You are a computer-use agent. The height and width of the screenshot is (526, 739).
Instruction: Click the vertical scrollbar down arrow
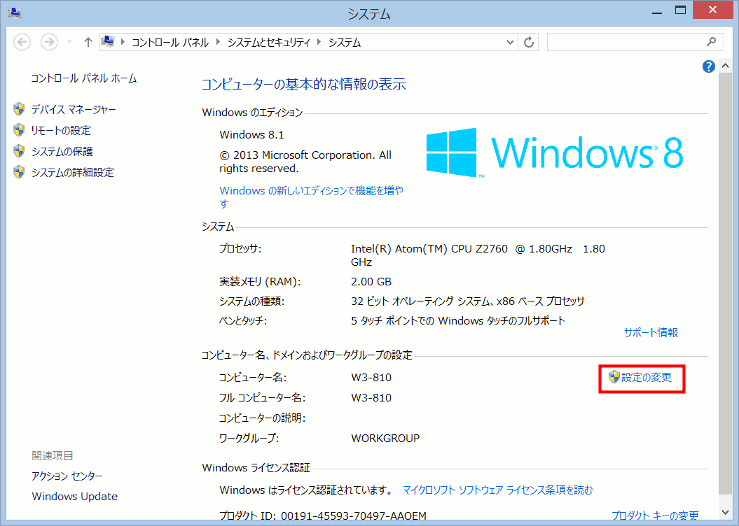click(725, 516)
